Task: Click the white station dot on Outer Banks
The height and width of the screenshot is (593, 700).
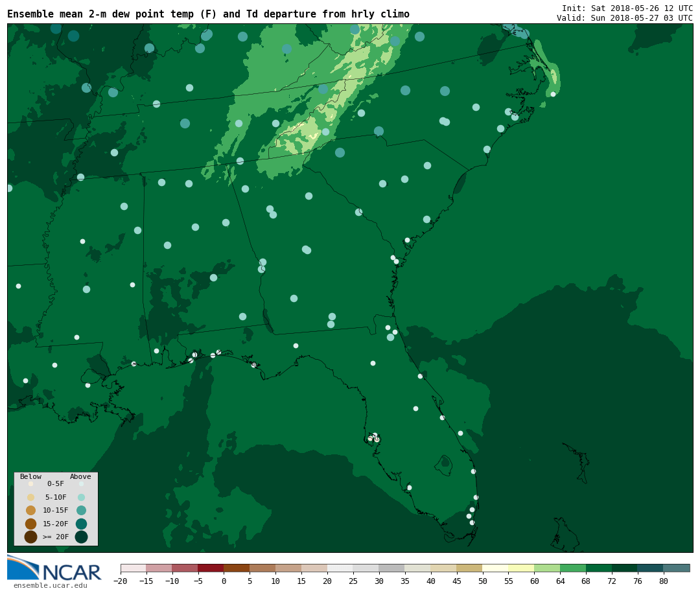Action: click(553, 94)
